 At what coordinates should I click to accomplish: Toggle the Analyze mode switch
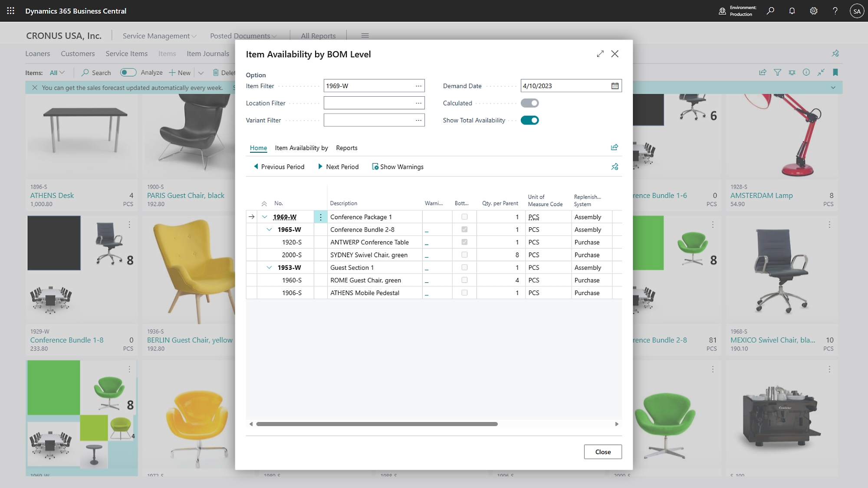[128, 72]
